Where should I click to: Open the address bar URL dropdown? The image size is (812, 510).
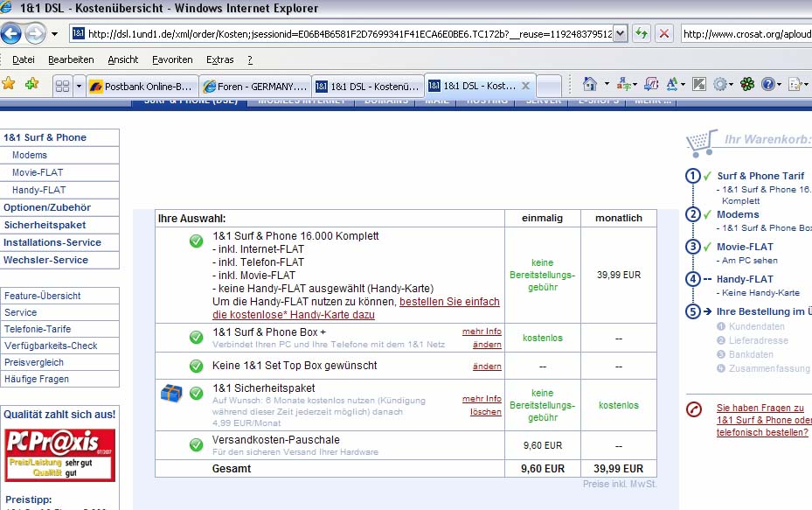(621, 34)
